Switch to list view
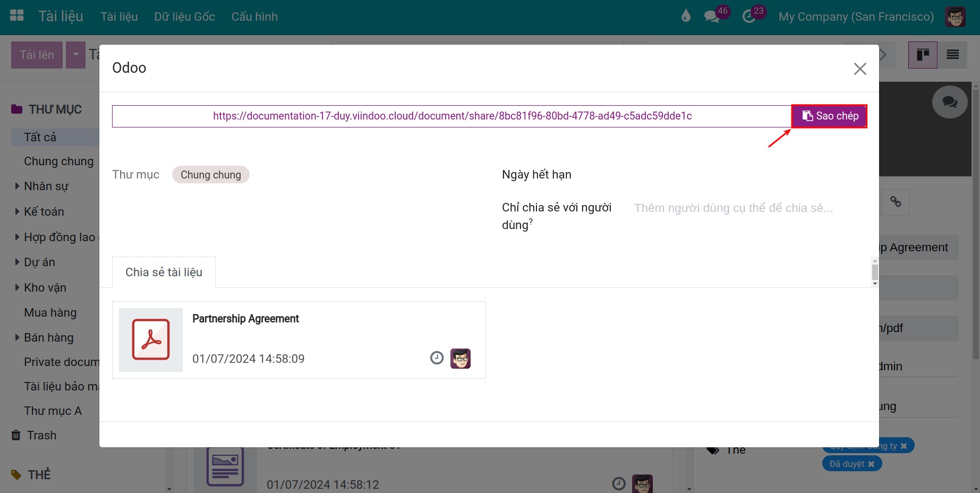 tap(952, 55)
